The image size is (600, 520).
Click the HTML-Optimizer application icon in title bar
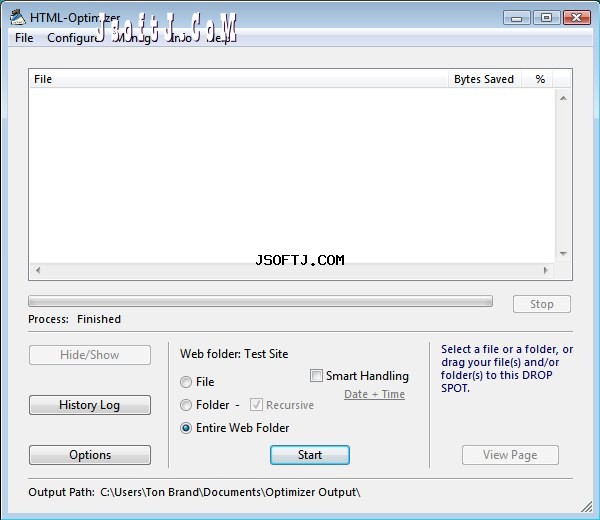18,18
